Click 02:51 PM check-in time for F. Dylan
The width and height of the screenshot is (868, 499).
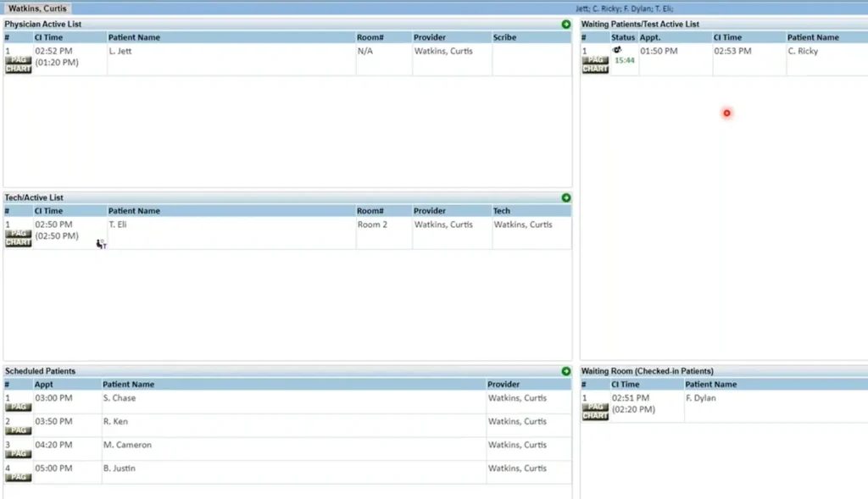[631, 398]
